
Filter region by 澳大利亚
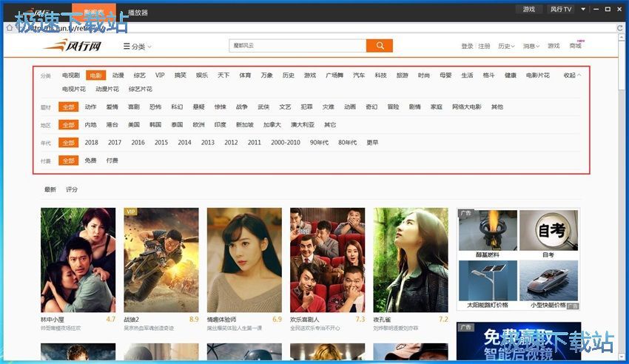pos(303,125)
